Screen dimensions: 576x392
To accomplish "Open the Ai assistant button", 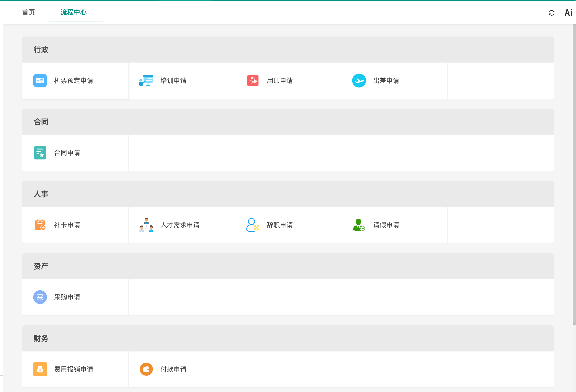I will (x=568, y=13).
